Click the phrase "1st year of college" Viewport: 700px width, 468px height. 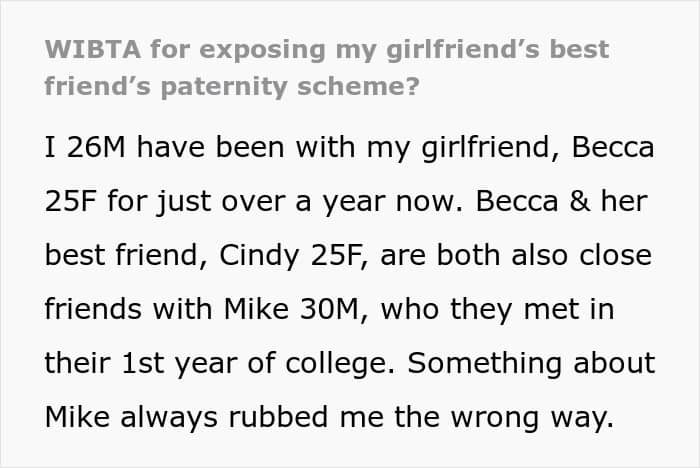click(x=221, y=361)
